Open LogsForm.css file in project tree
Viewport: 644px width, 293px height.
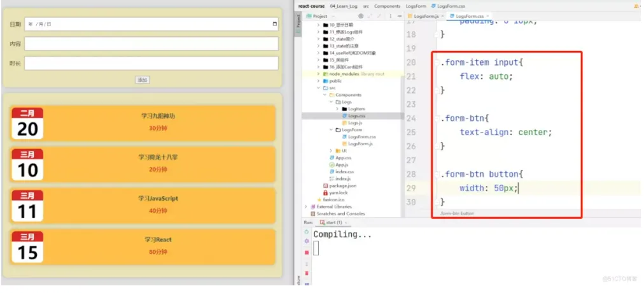358,137
